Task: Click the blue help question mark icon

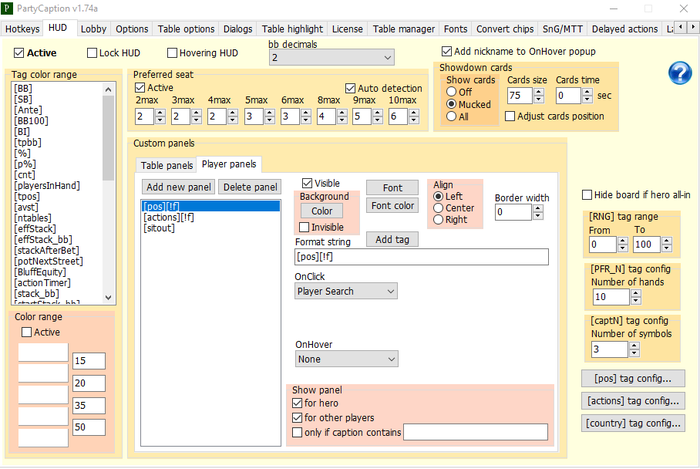Action: point(680,72)
